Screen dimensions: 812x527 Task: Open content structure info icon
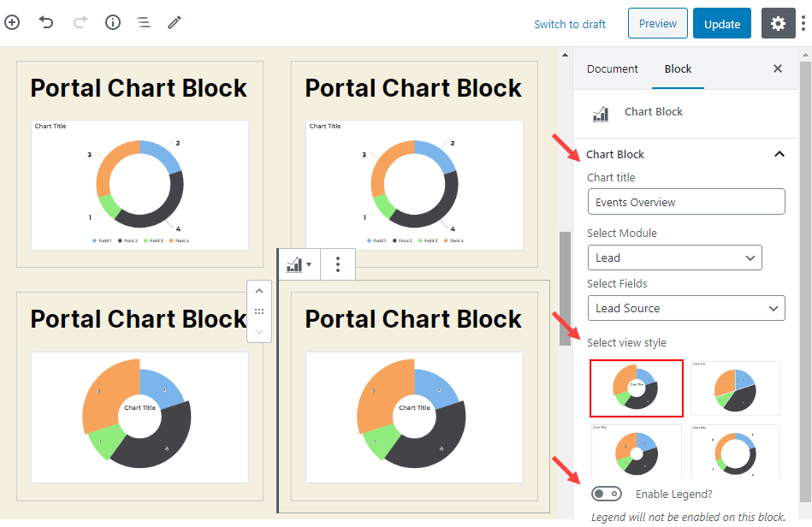click(x=113, y=23)
